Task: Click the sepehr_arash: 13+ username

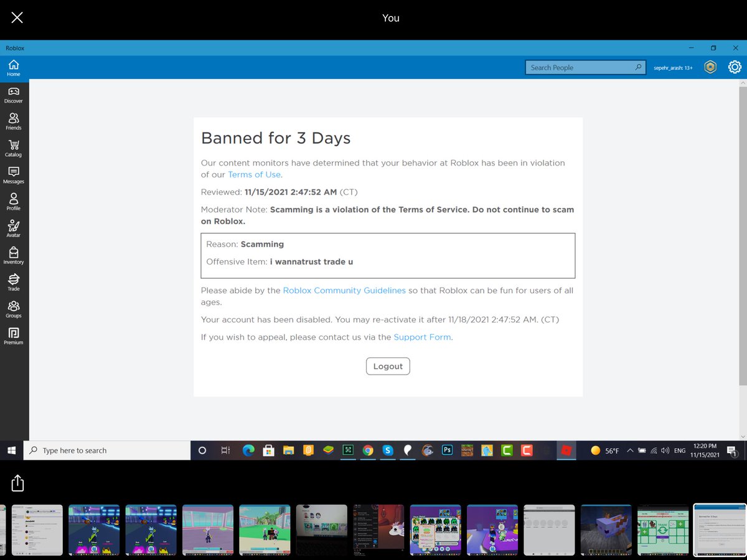Action: (x=673, y=68)
